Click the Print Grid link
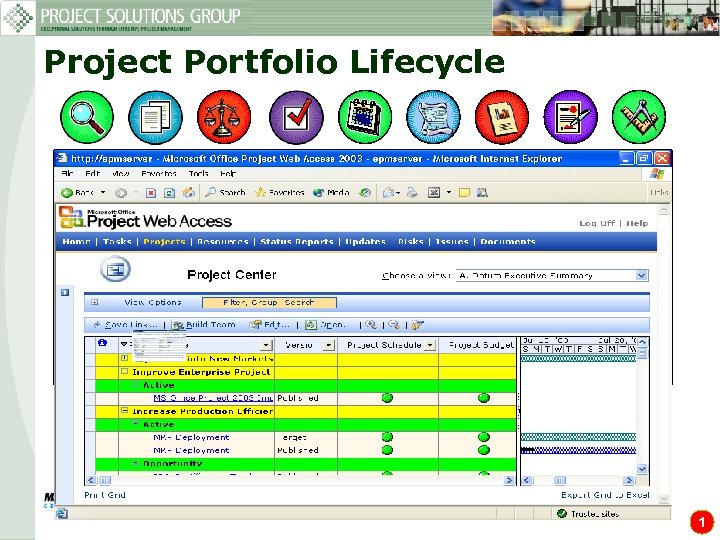This screenshot has width=720, height=540. pyautogui.click(x=105, y=495)
